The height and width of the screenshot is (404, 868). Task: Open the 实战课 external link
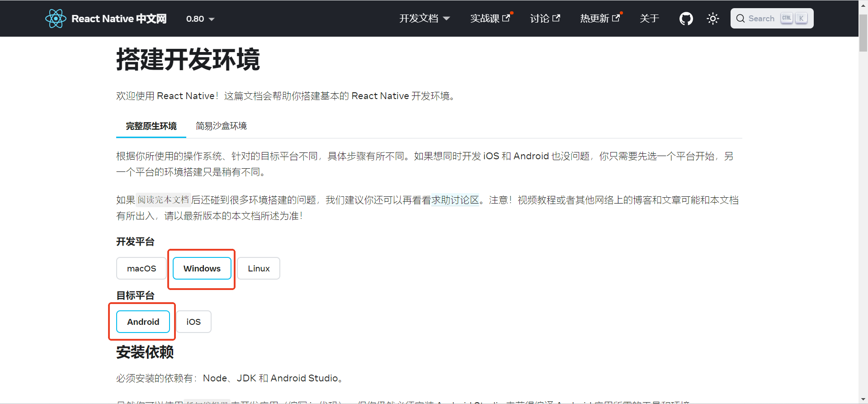[x=490, y=19]
